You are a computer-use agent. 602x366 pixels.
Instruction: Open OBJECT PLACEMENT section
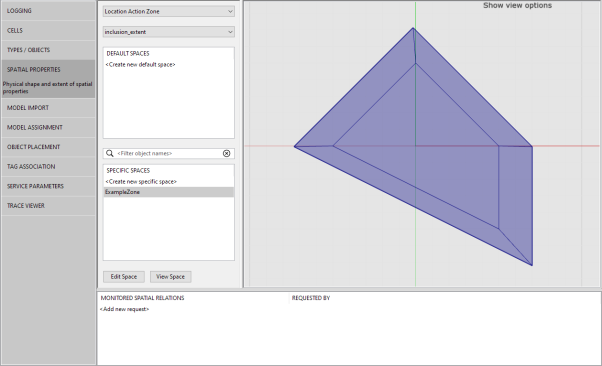[48, 147]
